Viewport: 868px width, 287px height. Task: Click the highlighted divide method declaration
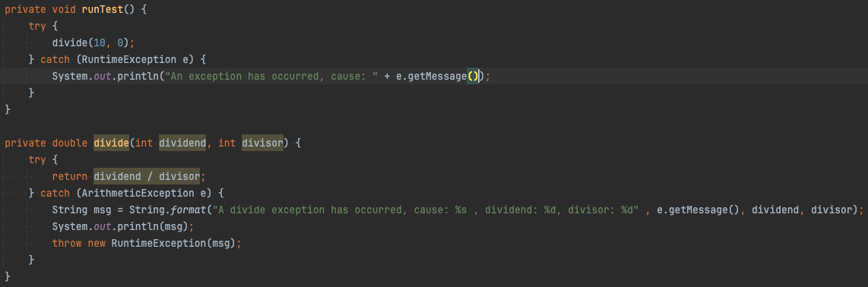(111, 143)
